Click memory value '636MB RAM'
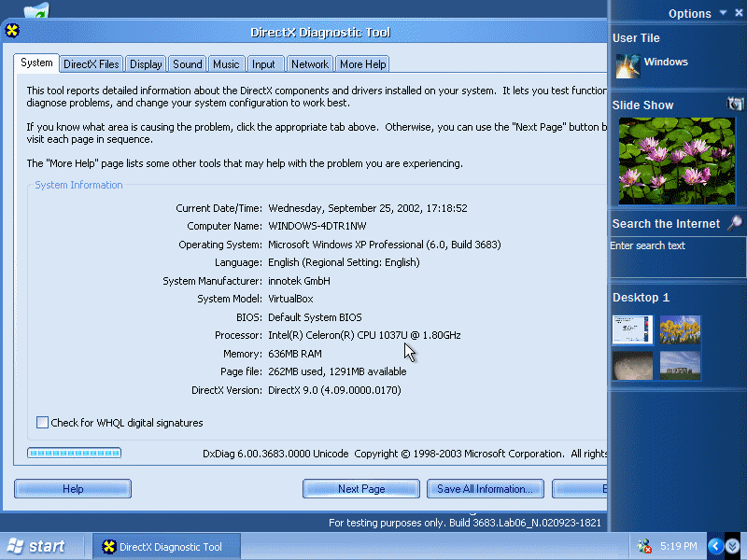This screenshot has width=747, height=560. coord(295,354)
